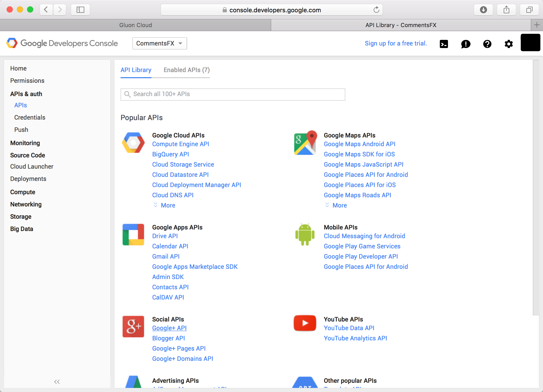The image size is (543, 392).
Task: Open Push in the sidebar
Action: click(x=21, y=130)
